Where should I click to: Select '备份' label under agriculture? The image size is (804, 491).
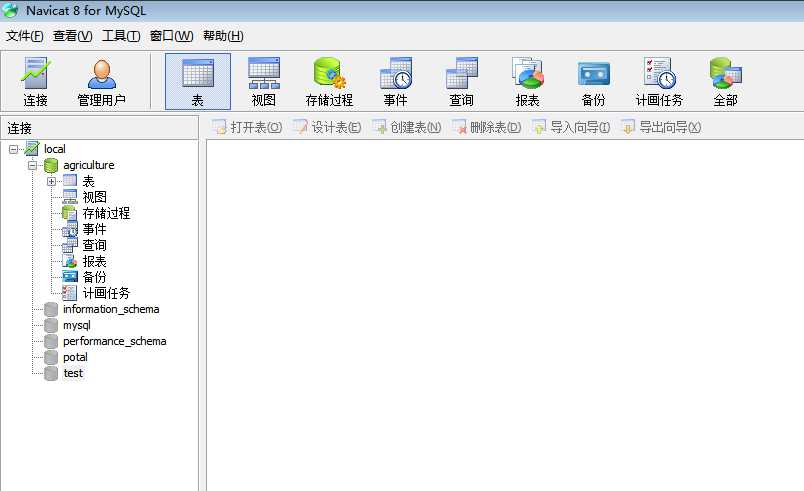(x=94, y=277)
